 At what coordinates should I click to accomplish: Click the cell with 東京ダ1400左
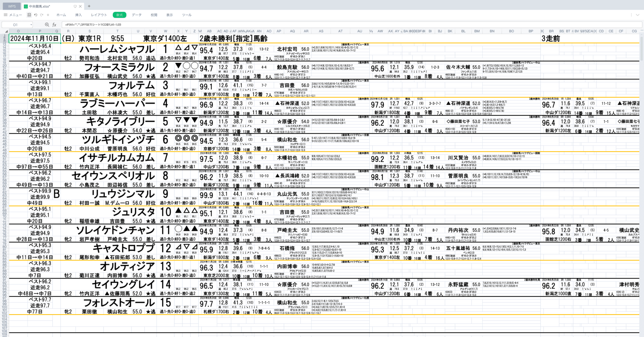(165, 38)
